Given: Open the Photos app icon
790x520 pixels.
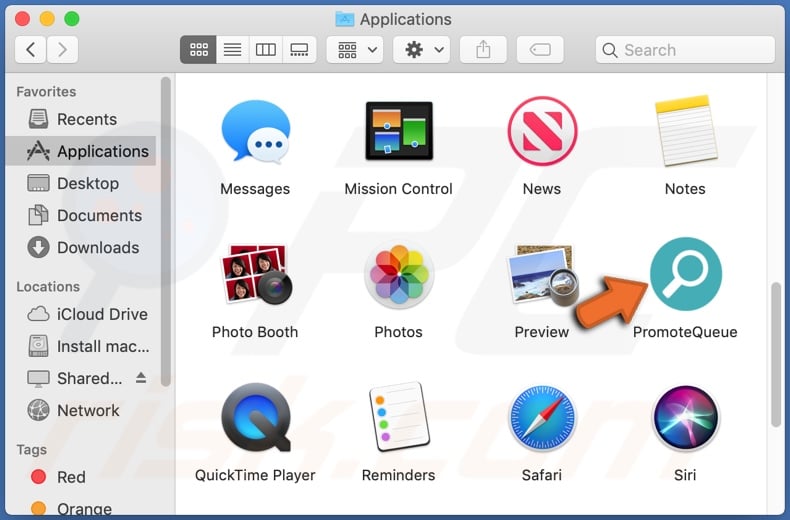Looking at the screenshot, I should pyautogui.click(x=399, y=275).
